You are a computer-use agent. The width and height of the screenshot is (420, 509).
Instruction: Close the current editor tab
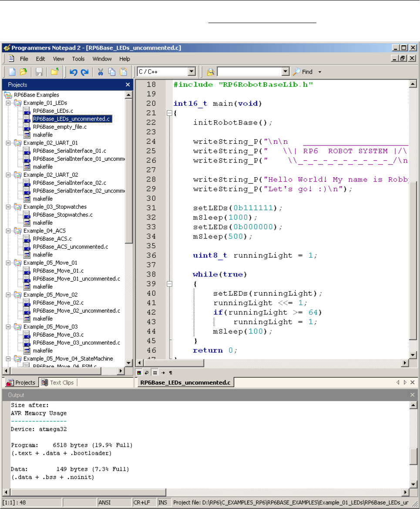[413, 382]
